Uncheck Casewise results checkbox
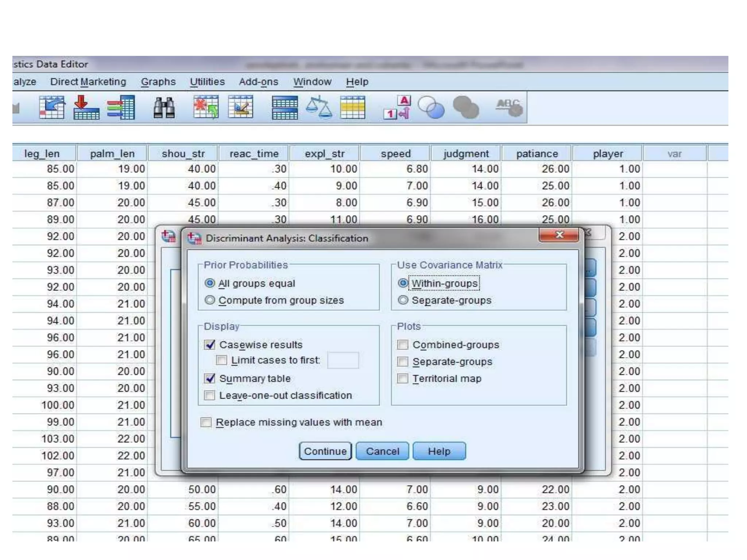Image resolution: width=747 pixels, height=560 pixels. point(210,345)
